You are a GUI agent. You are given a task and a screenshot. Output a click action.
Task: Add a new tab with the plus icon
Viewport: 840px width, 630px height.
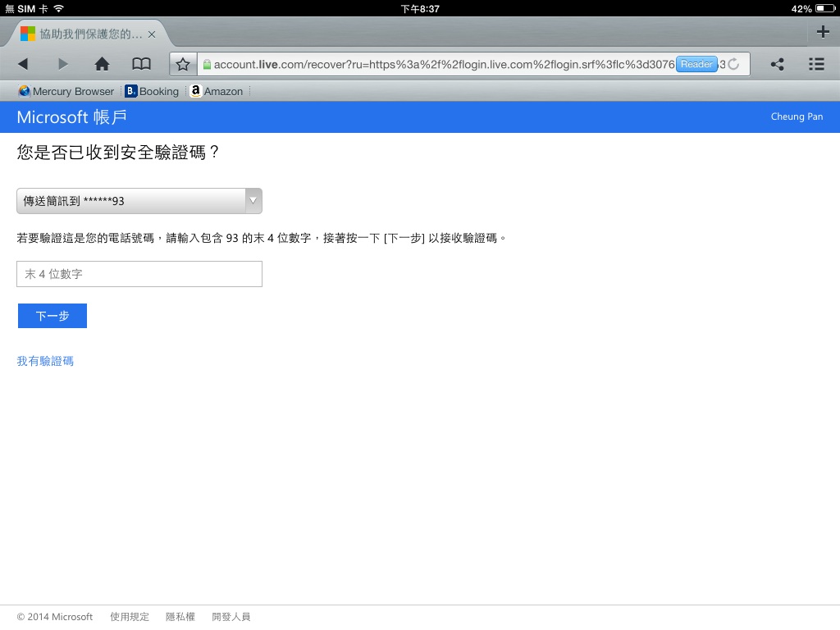pos(823,32)
